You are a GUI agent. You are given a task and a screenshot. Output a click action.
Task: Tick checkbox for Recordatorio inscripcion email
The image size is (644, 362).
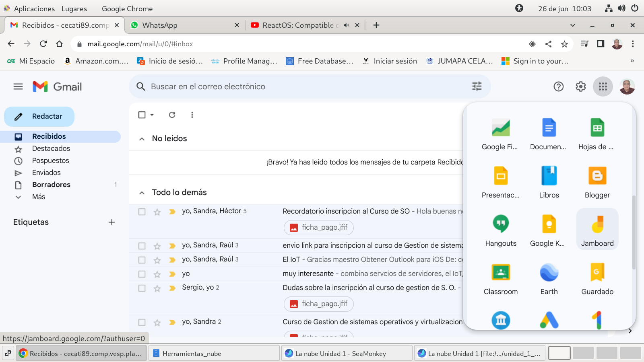coord(142,212)
